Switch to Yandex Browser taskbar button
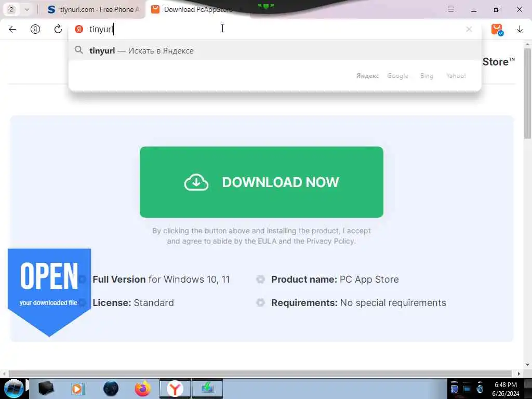Screen dimensions: 532x399 pyautogui.click(x=175, y=389)
